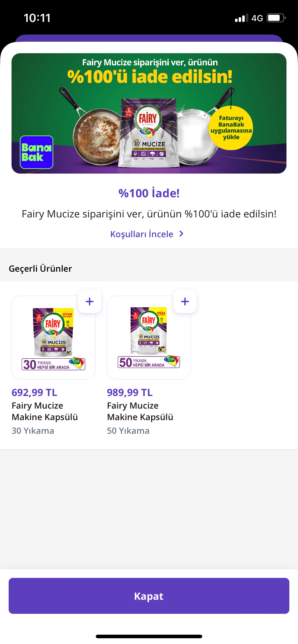
Task: Tap the signal strength bars icon
Action: [241, 18]
